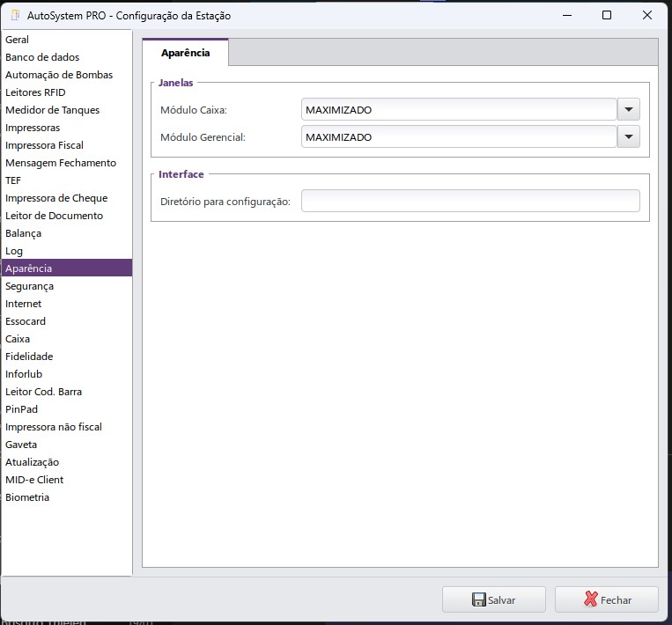Open Banco de dados settings

(42, 57)
